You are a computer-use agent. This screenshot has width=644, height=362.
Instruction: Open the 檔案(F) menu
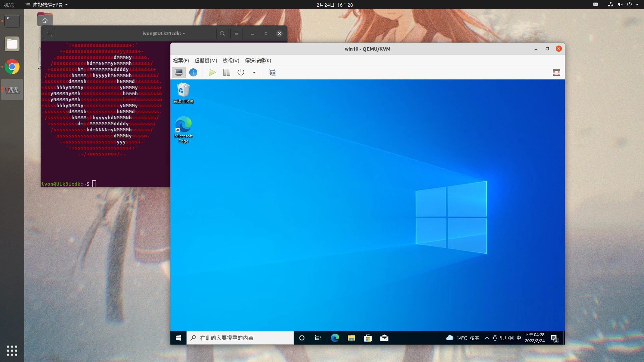181,61
